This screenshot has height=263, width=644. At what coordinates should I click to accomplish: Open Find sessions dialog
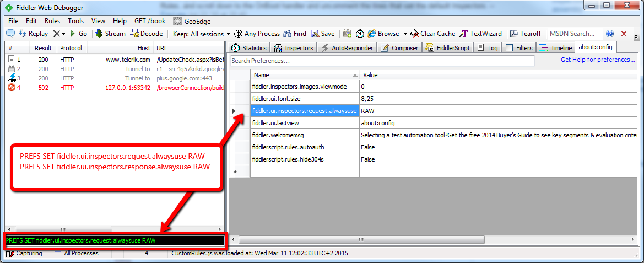click(x=295, y=34)
